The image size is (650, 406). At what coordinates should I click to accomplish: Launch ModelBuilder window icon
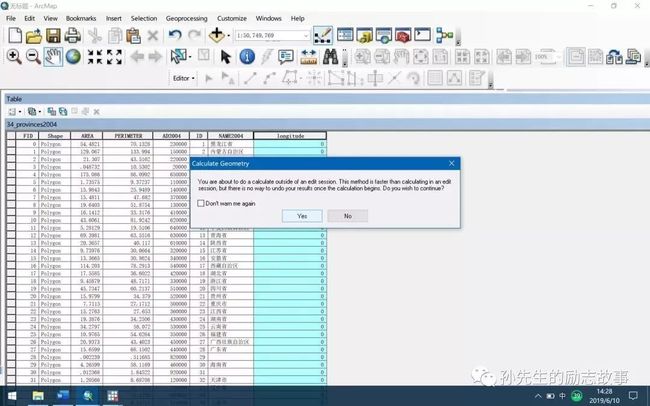click(444, 35)
